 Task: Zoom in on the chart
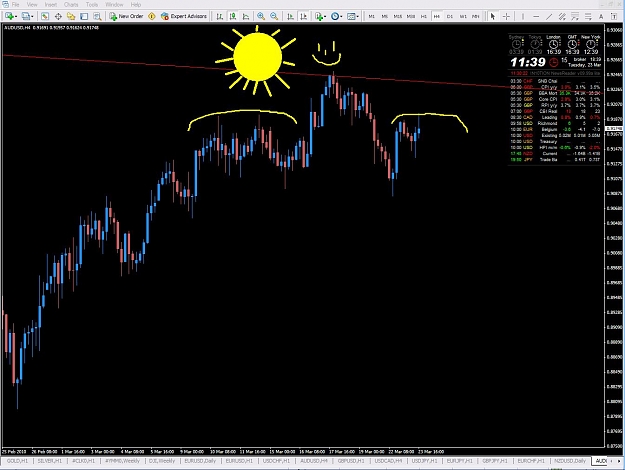[261, 16]
